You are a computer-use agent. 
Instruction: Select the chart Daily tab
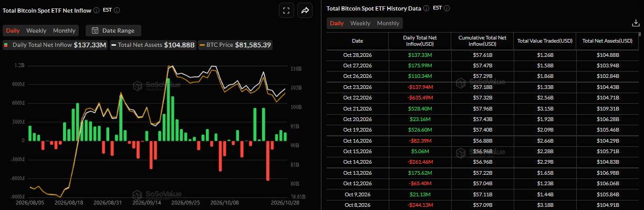pos(13,31)
